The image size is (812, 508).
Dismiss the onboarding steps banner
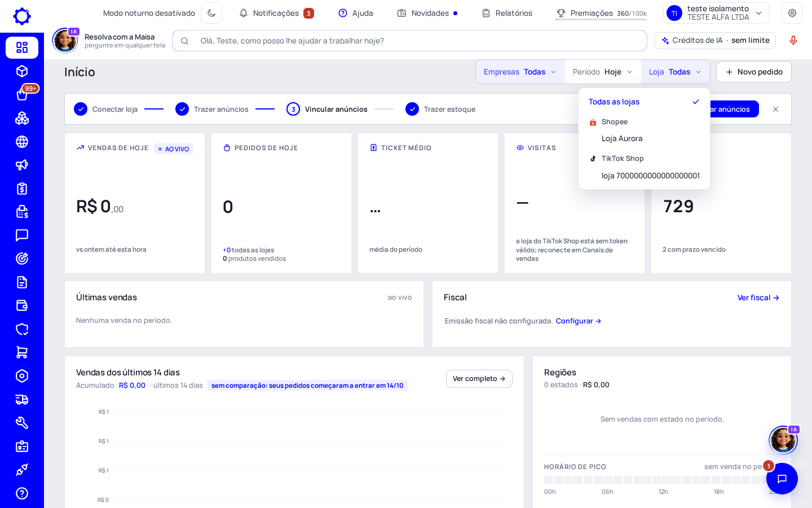click(x=776, y=110)
